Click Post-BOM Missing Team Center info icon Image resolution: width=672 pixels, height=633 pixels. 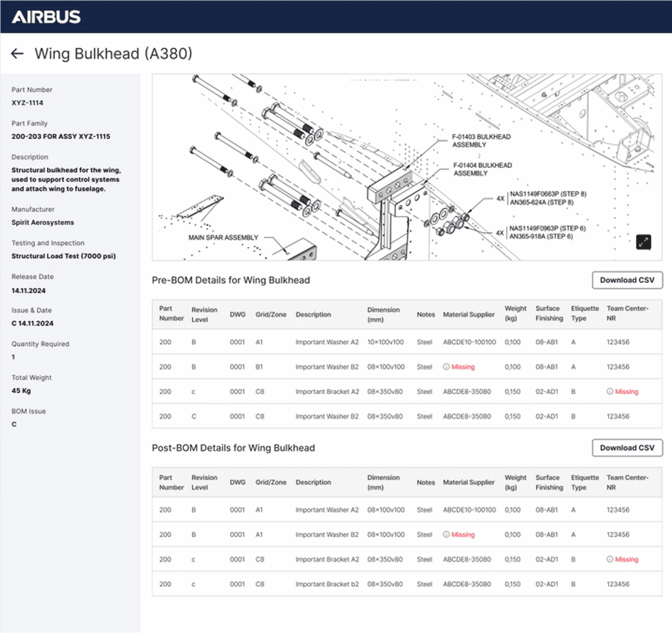610,559
